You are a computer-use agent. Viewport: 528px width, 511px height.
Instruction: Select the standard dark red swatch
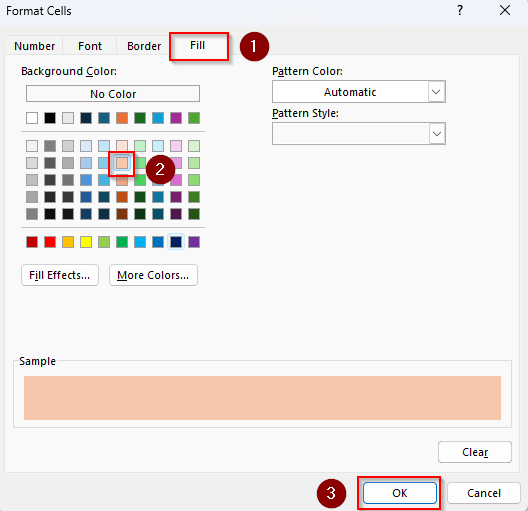(32, 242)
